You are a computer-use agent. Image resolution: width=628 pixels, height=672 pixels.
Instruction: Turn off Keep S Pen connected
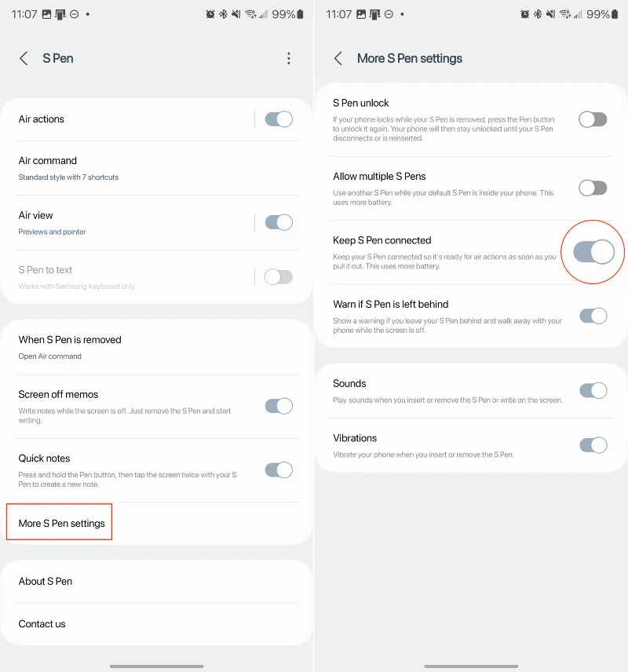[593, 252]
